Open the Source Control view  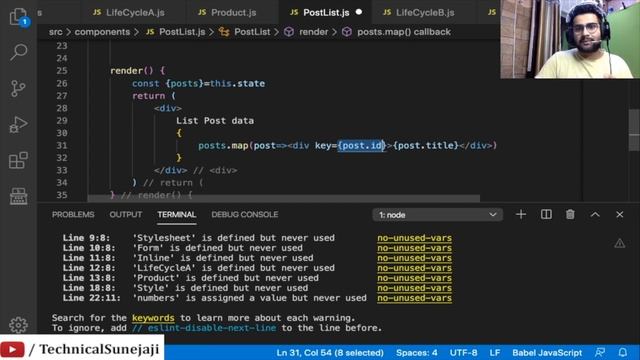pos(18,88)
